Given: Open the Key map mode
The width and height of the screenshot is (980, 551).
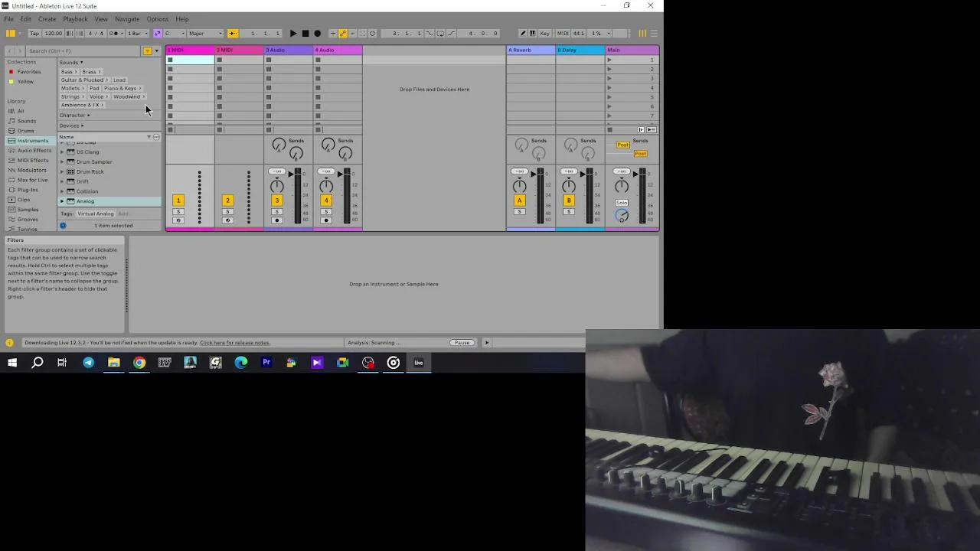Looking at the screenshot, I should (545, 34).
